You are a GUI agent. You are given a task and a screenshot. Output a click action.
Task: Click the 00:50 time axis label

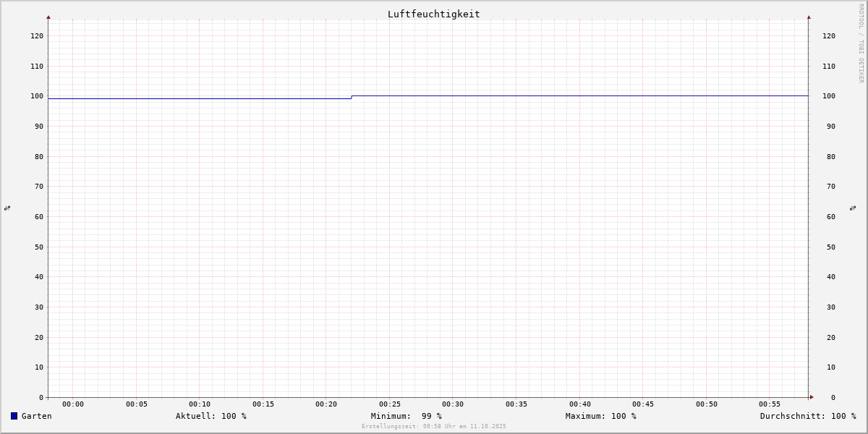click(x=707, y=404)
